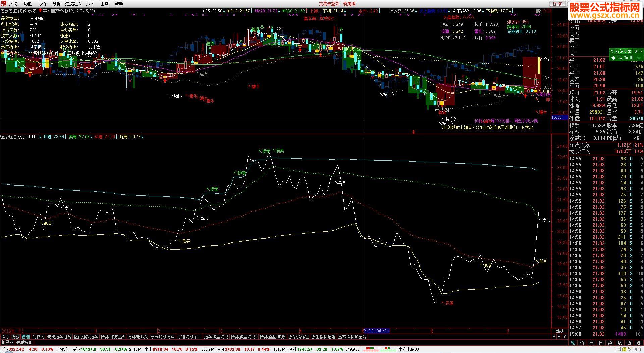
Task: Click the yellow upload icon in status bar
Action: pos(624,349)
